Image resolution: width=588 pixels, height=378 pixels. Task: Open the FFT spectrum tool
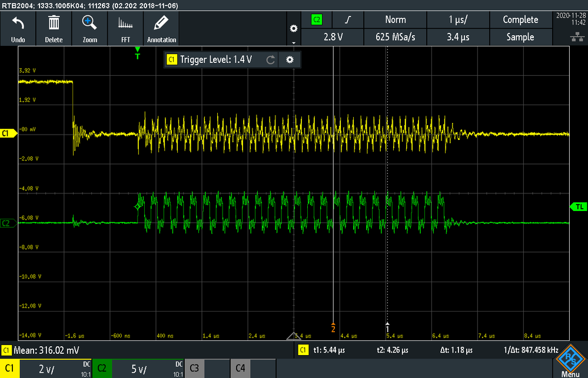[125, 24]
